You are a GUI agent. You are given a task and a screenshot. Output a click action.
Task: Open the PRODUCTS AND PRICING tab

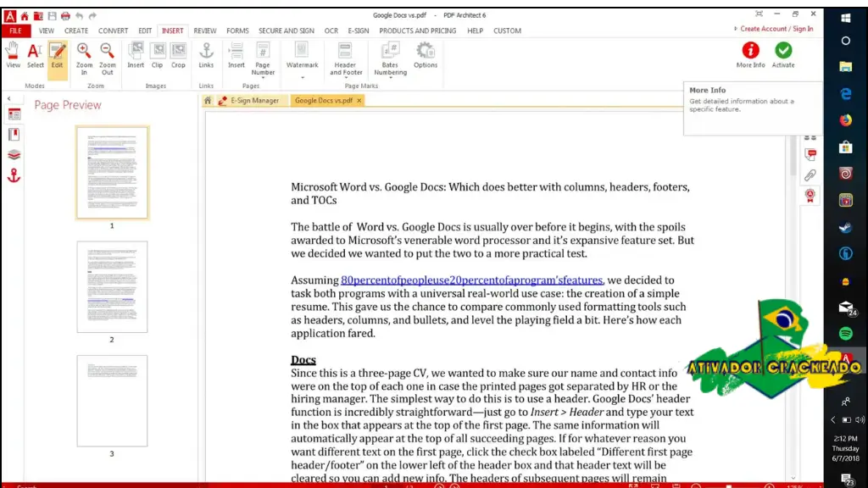point(417,31)
